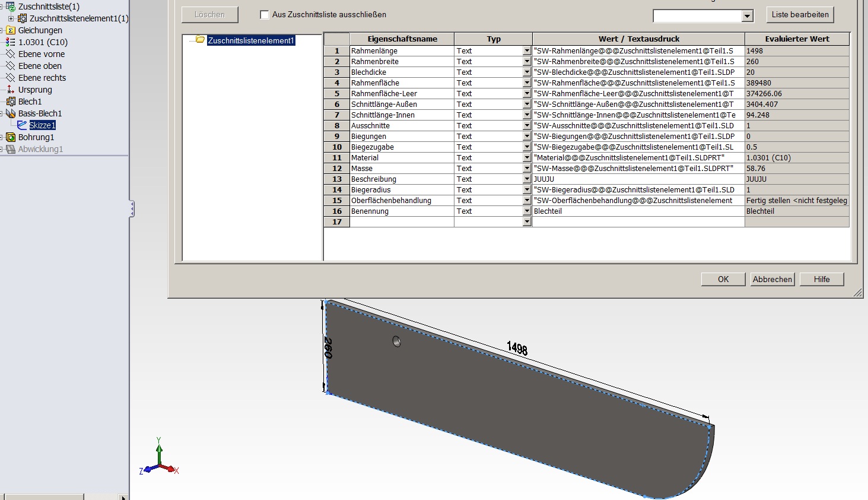The width and height of the screenshot is (868, 500).
Task: Click the Ebene rechts plane icon
Action: point(10,78)
